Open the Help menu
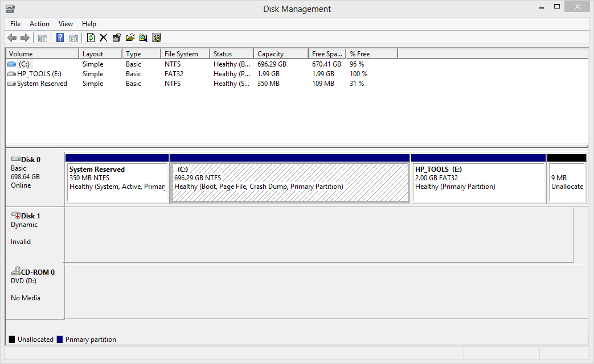The height and width of the screenshot is (364, 594). (x=89, y=24)
